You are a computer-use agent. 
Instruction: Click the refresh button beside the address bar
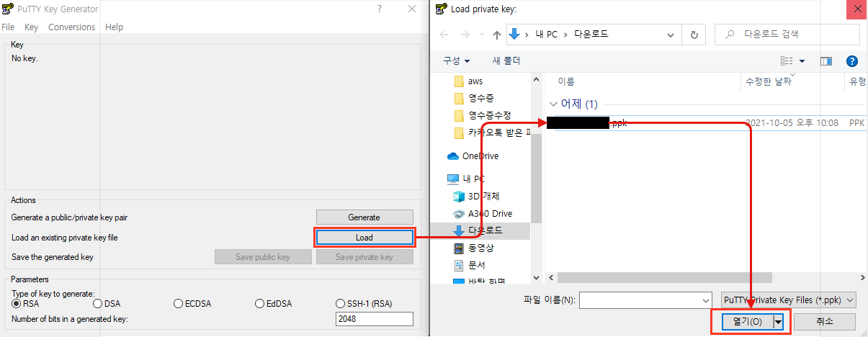pyautogui.click(x=694, y=35)
